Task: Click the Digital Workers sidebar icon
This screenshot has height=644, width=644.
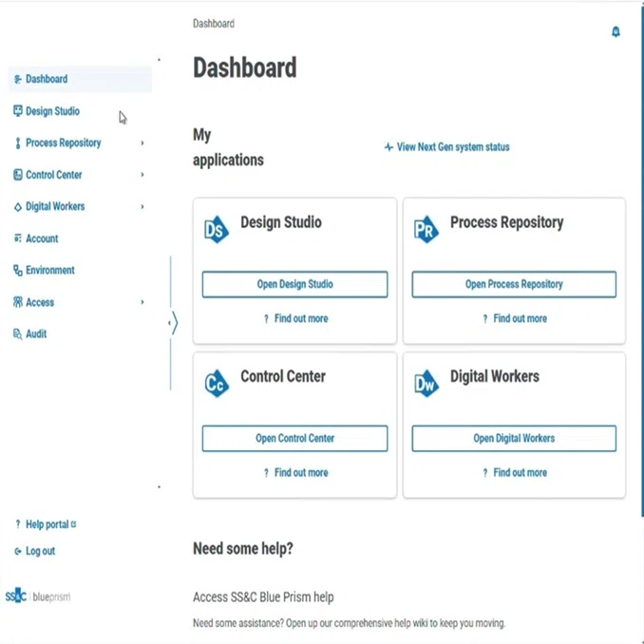Action: (x=17, y=206)
